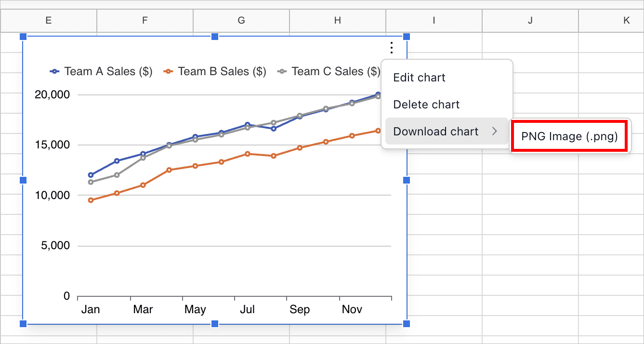Download the chart as PNG Image

click(x=569, y=136)
